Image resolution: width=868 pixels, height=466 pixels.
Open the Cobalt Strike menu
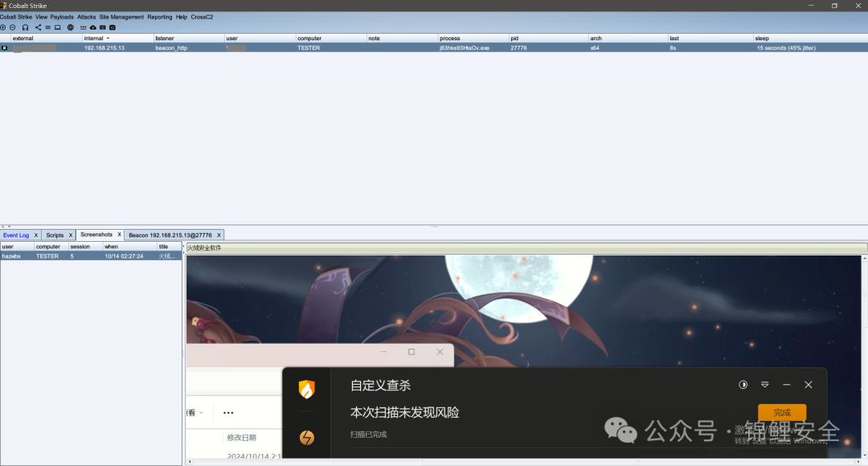pos(16,17)
